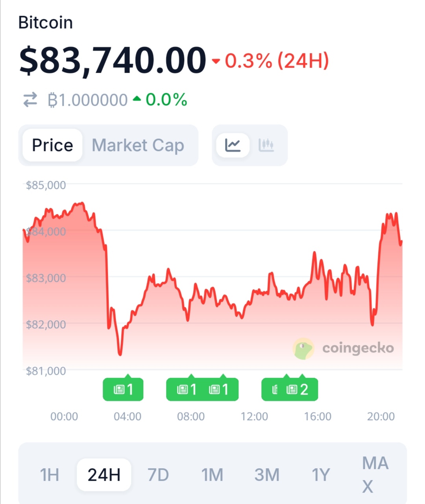The height and width of the screenshot is (504, 425).
Task: Tap the BTC swap currency arrows icon
Action: pos(30,100)
